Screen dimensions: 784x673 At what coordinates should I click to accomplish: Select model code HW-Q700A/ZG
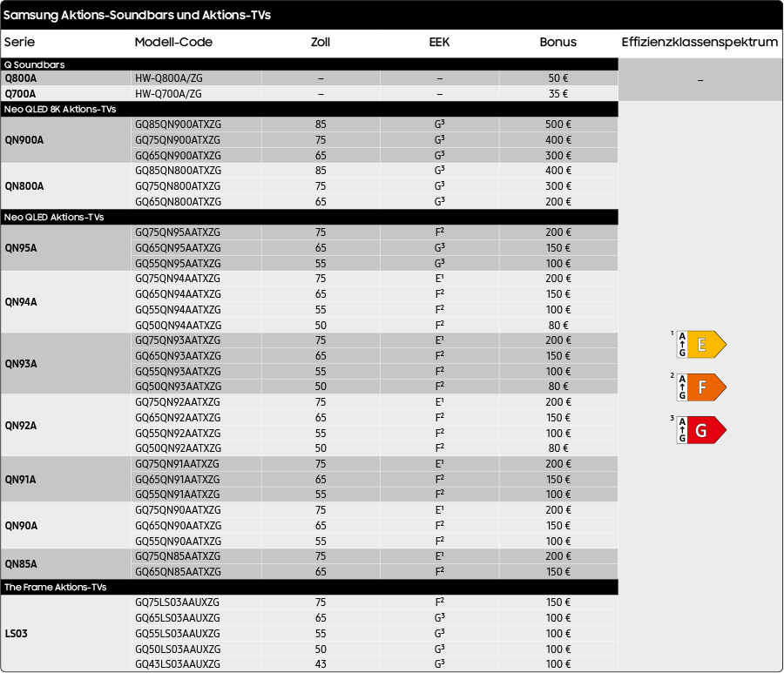click(x=168, y=93)
